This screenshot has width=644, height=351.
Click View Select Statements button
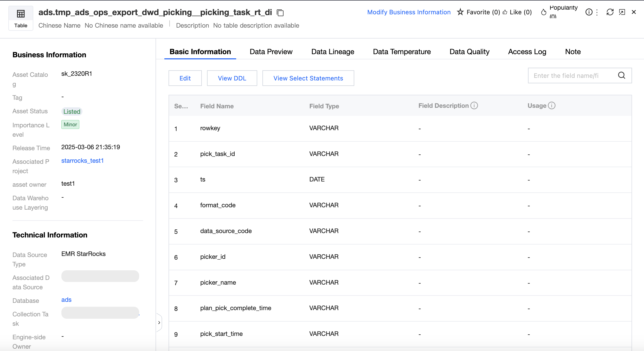[x=308, y=78]
